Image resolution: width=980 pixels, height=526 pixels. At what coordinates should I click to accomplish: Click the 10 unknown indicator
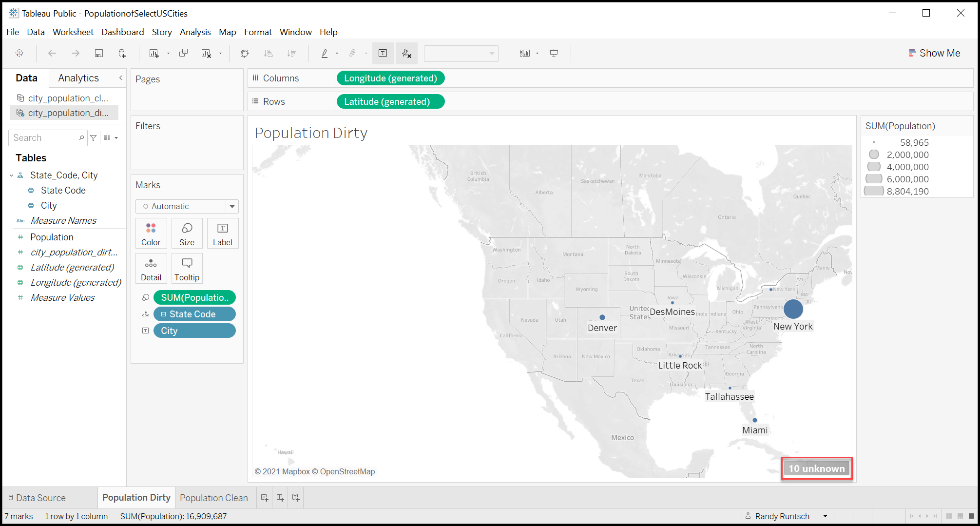[817, 468]
